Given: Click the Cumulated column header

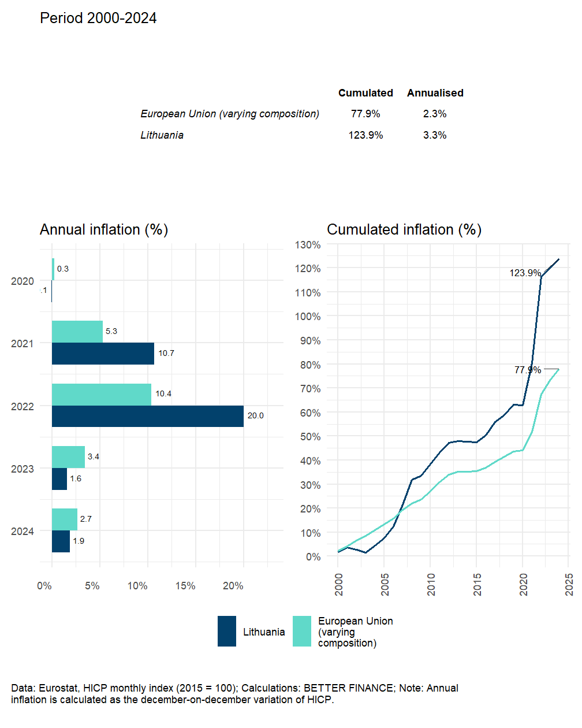Looking at the screenshot, I should [365, 93].
